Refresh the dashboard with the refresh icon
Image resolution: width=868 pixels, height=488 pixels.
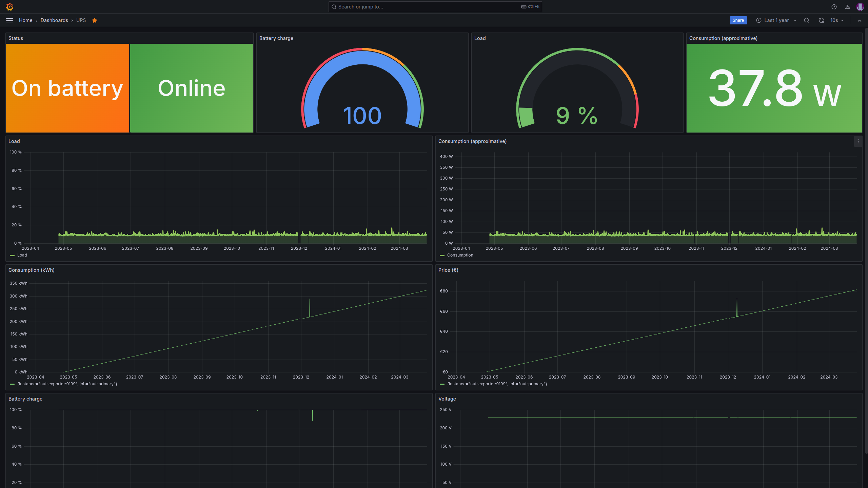[x=822, y=20]
